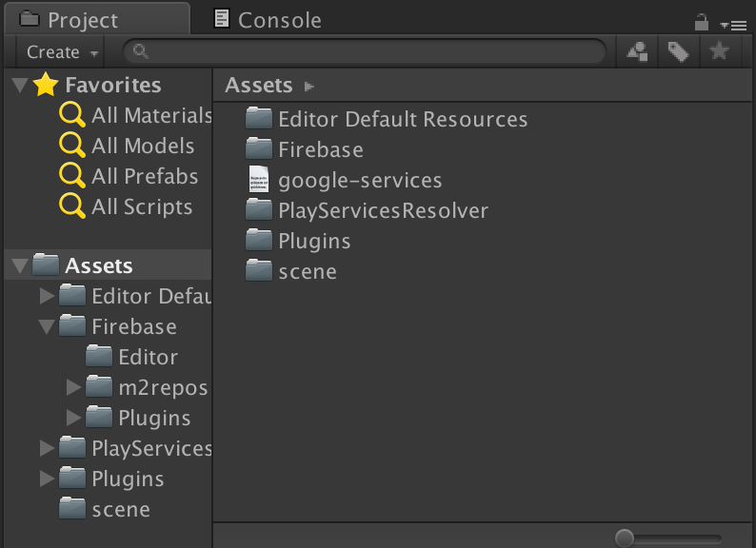The width and height of the screenshot is (756, 548).
Task: Select google-services file name
Action: click(360, 180)
